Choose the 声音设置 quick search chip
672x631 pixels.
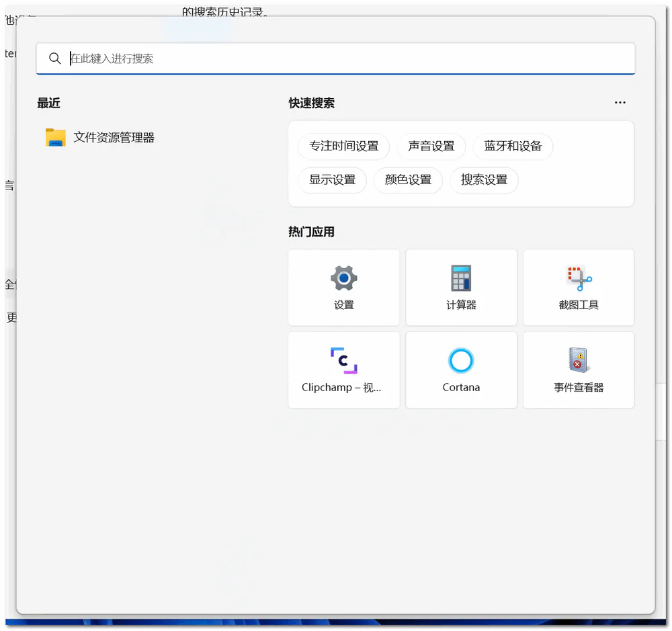point(431,146)
